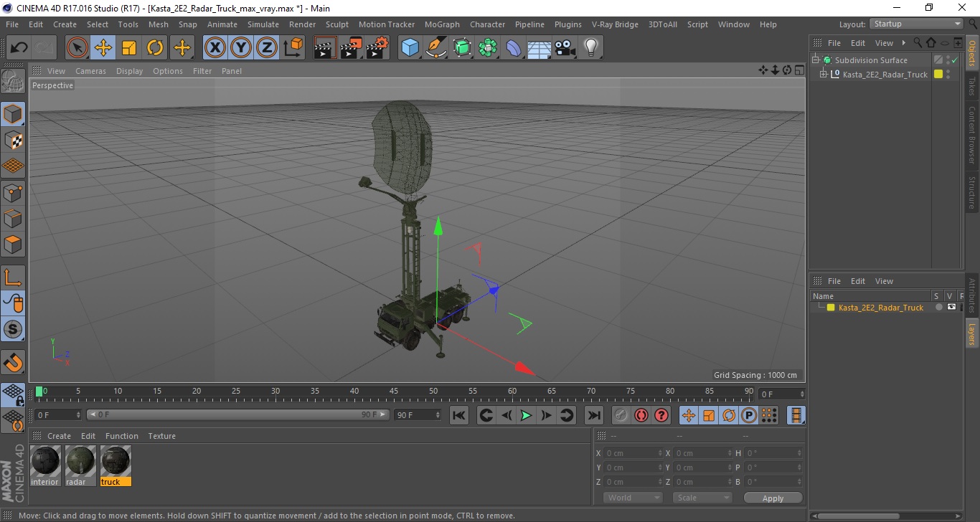Click the Tweak mouse icon

click(13, 303)
